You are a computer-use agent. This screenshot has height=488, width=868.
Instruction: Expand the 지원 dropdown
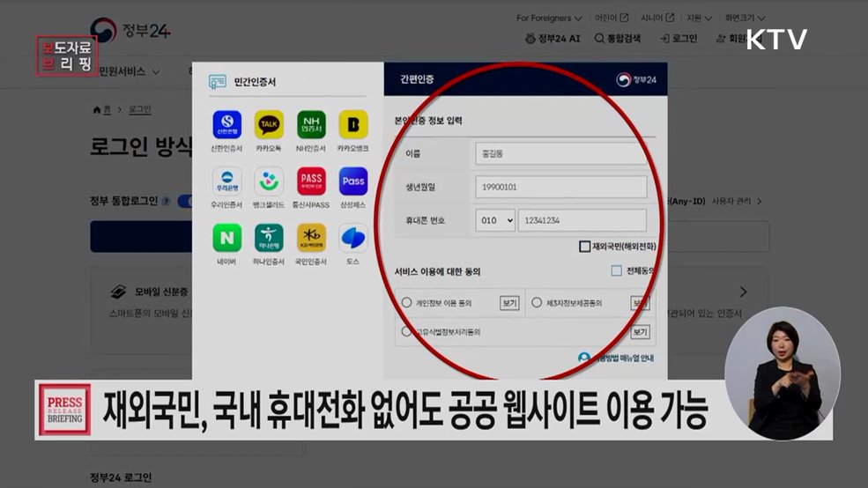[699, 18]
